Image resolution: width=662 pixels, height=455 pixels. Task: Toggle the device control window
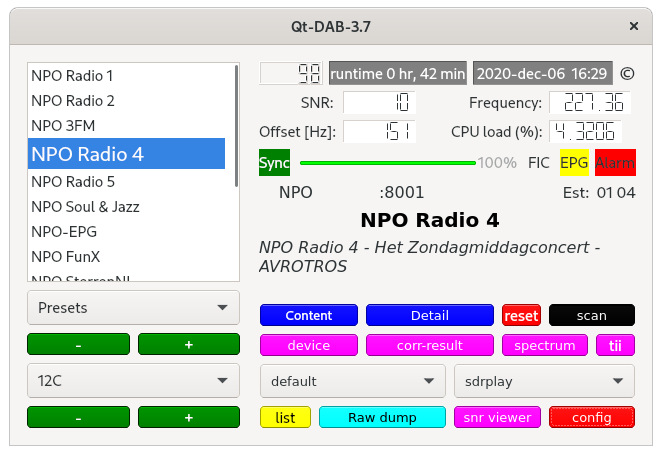309,345
